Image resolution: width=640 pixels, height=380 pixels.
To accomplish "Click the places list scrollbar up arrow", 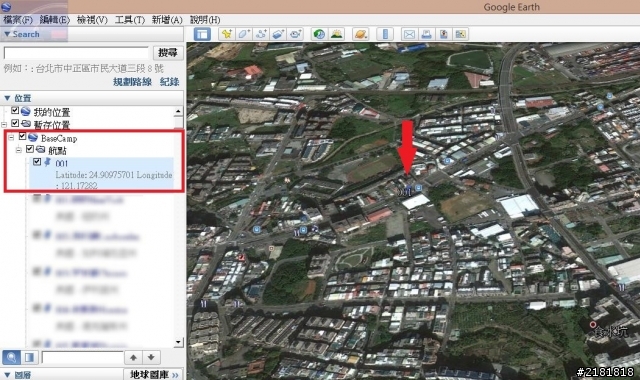I will tap(178, 111).
